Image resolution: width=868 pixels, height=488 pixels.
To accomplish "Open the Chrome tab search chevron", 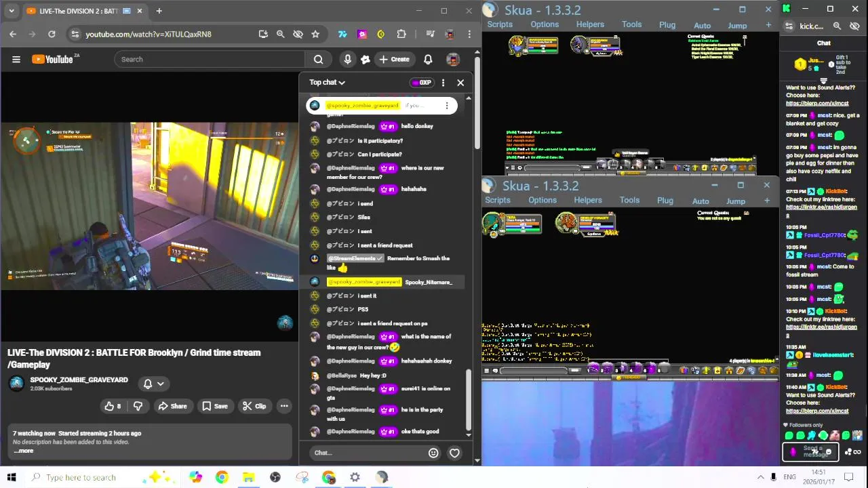I will tap(12, 11).
